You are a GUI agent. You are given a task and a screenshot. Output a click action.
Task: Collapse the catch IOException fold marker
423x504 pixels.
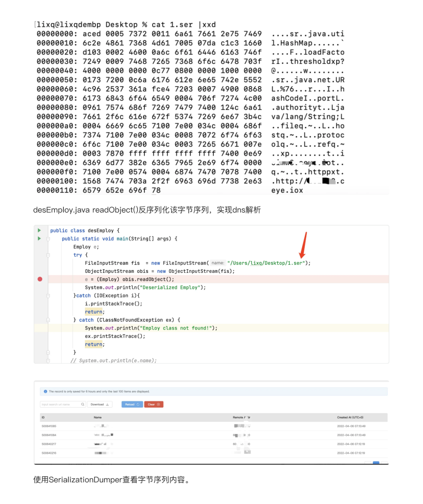tap(48, 296)
